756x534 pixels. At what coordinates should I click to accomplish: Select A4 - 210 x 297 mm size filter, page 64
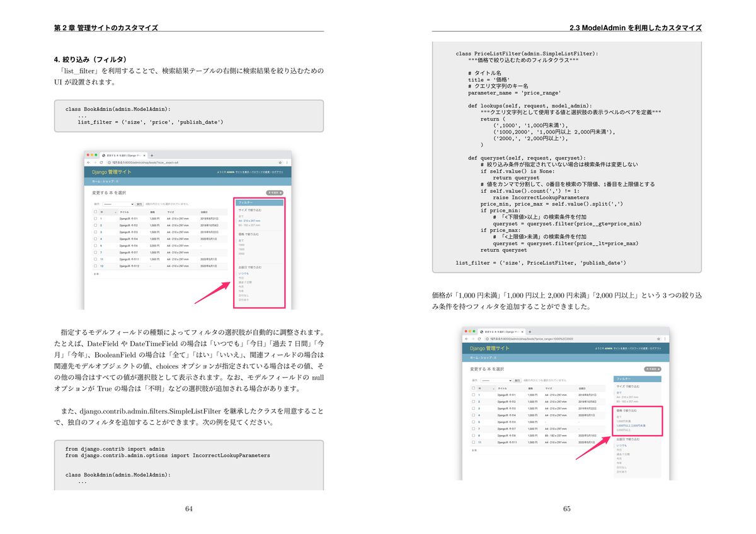[x=249, y=221]
